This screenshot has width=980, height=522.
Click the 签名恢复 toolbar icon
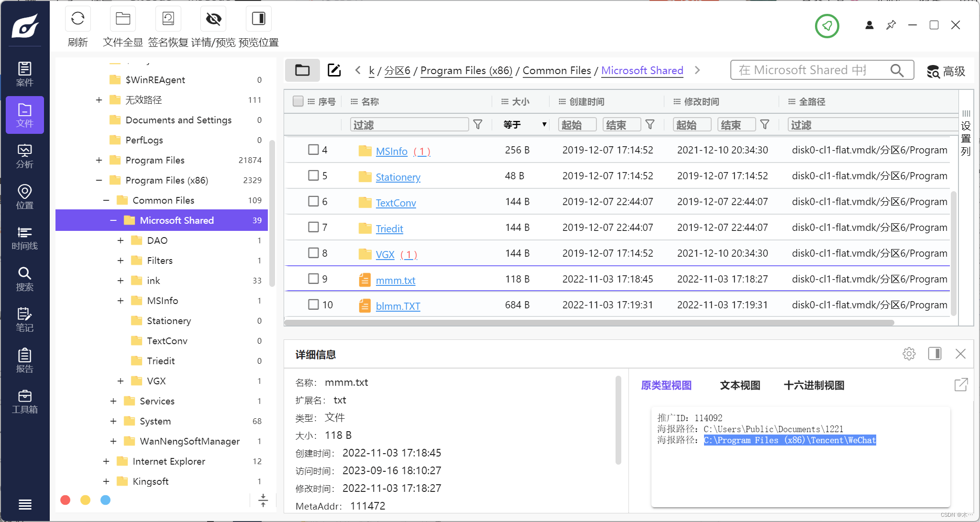[x=168, y=19]
